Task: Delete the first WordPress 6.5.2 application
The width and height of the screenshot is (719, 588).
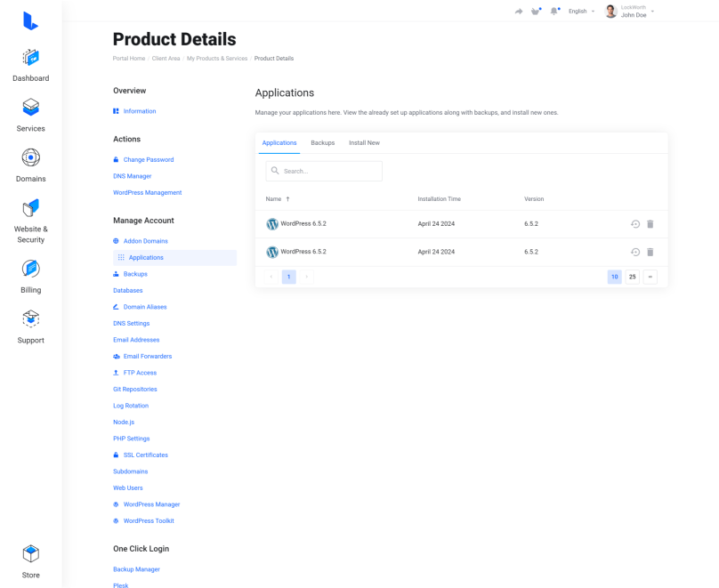Action: (650, 224)
